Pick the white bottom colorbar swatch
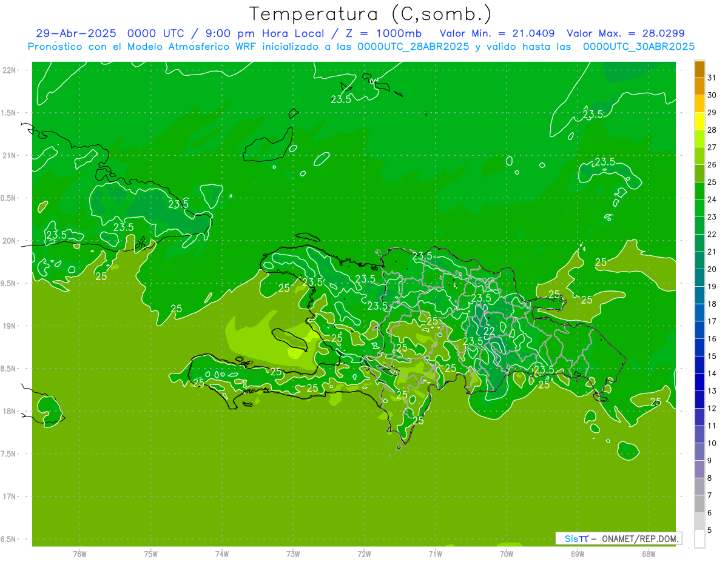Viewport: 728px width, 562px height. pos(699,539)
